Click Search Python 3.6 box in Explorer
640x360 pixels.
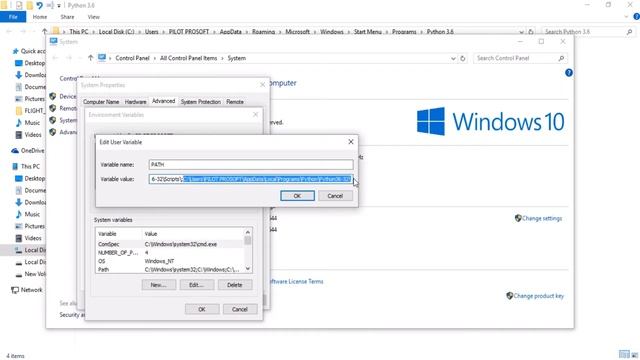tap(584, 31)
